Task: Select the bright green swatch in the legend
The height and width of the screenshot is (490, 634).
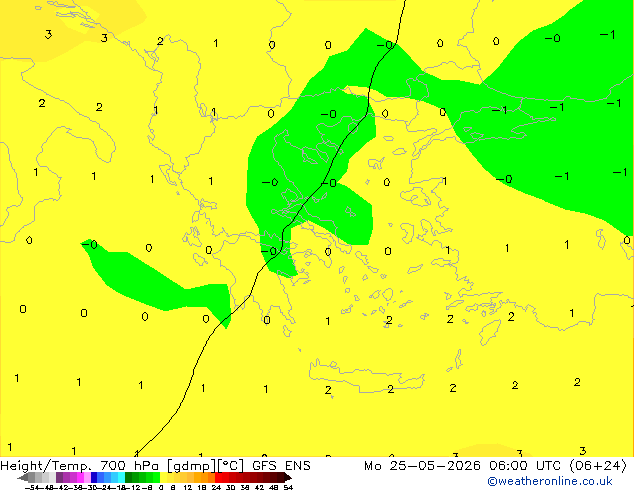Action: click(x=156, y=477)
